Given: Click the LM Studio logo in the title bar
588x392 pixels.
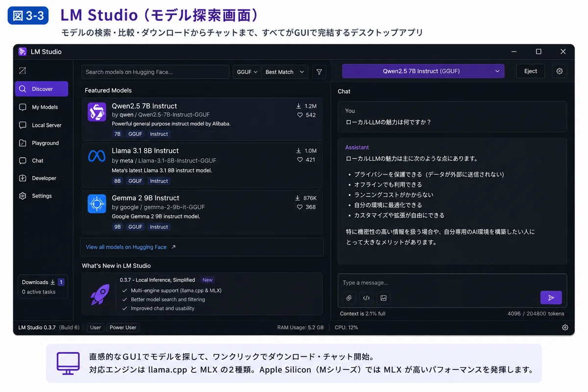Looking at the screenshot, I should pyautogui.click(x=23, y=51).
